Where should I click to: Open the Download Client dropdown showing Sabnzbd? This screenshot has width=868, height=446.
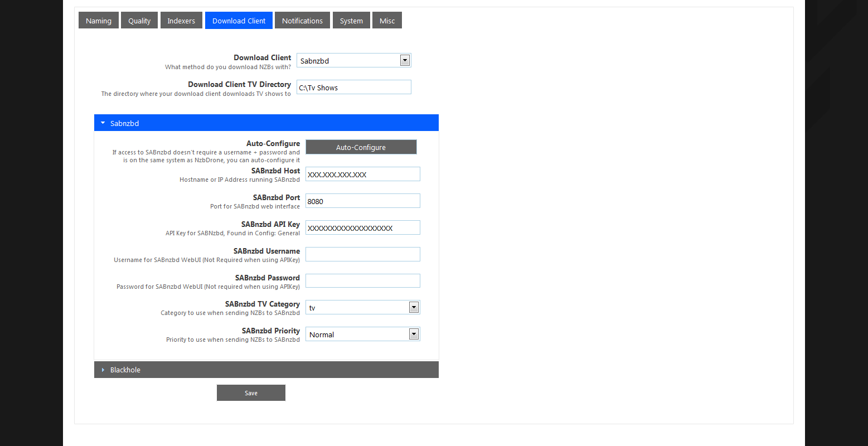pyautogui.click(x=354, y=60)
